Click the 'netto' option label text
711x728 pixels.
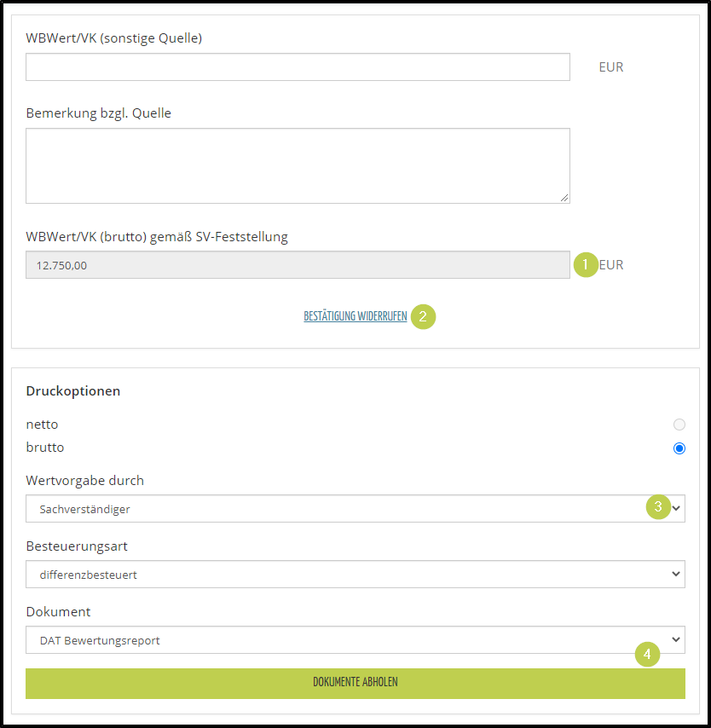click(42, 425)
